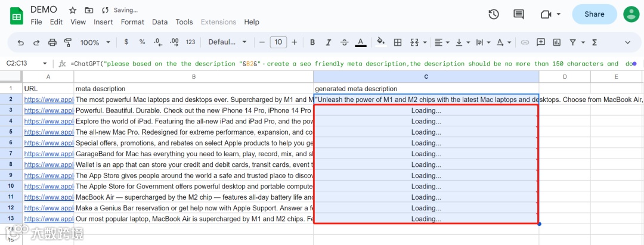Viewport: 644px width, 245px height.
Task: Open the Insert menu
Action: point(104,21)
